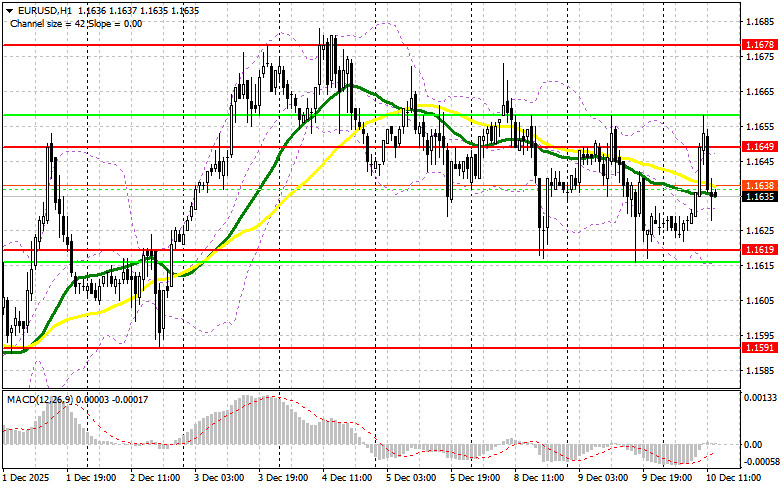Click the 1 Dec 19:00 time label

tap(91, 478)
